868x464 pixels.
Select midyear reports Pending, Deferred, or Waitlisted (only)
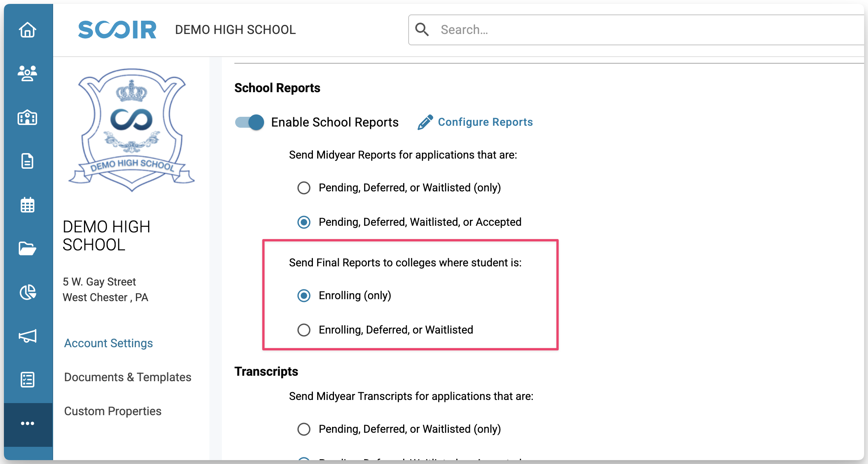click(x=304, y=188)
